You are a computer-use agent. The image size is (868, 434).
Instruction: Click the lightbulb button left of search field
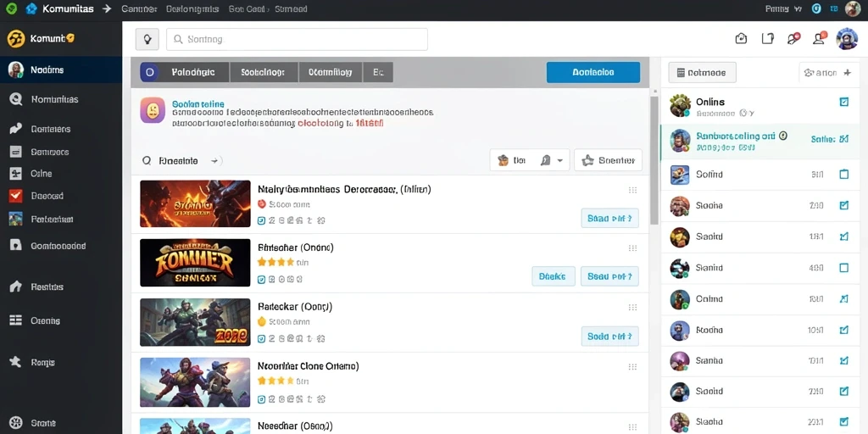click(x=147, y=39)
